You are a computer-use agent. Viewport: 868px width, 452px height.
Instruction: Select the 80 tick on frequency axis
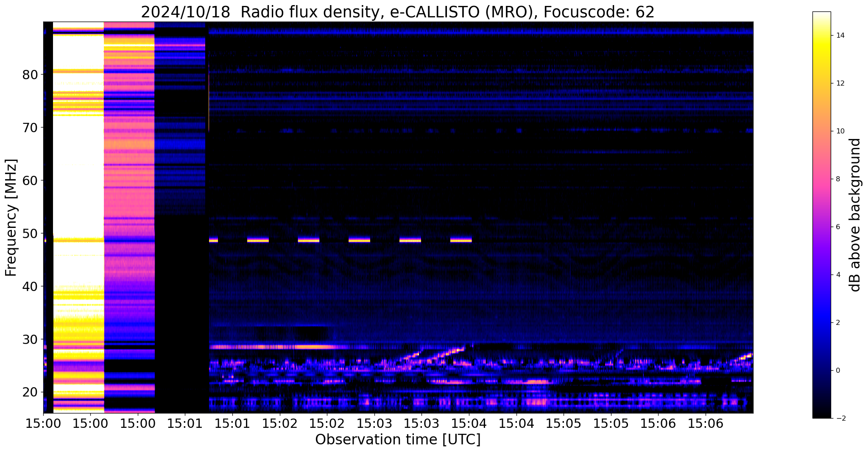30,75
